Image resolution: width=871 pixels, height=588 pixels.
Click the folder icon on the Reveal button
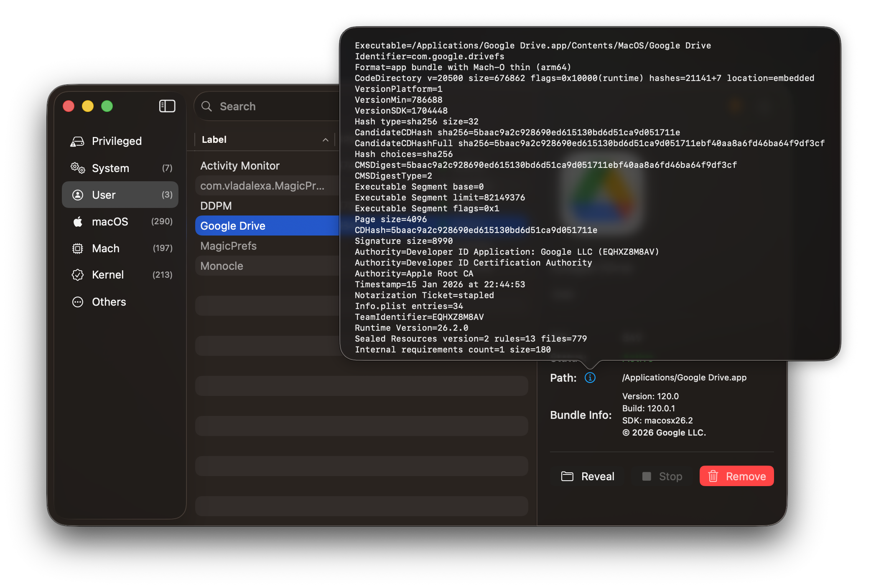coord(568,476)
